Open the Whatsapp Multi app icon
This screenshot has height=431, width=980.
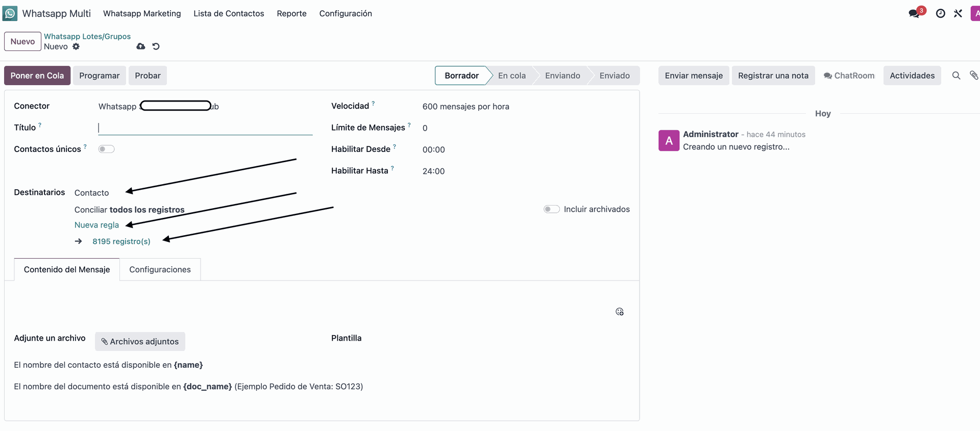click(10, 13)
